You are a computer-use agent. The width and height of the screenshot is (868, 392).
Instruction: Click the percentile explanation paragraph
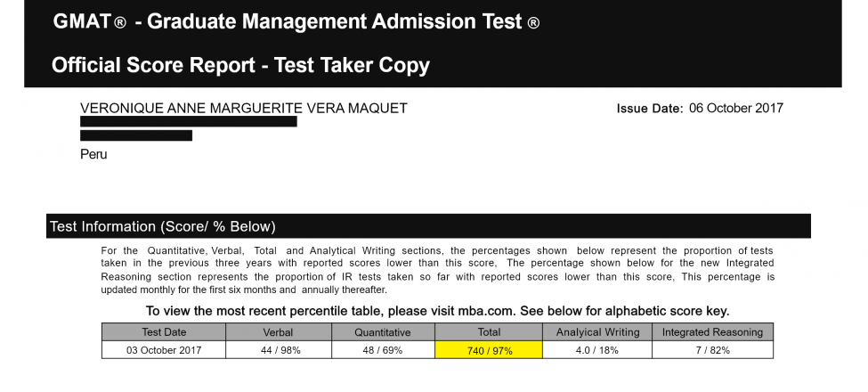coord(437,270)
